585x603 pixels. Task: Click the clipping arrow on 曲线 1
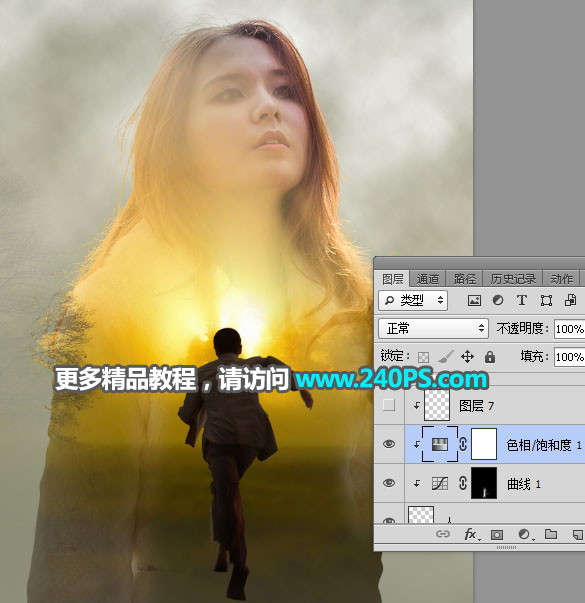click(417, 483)
